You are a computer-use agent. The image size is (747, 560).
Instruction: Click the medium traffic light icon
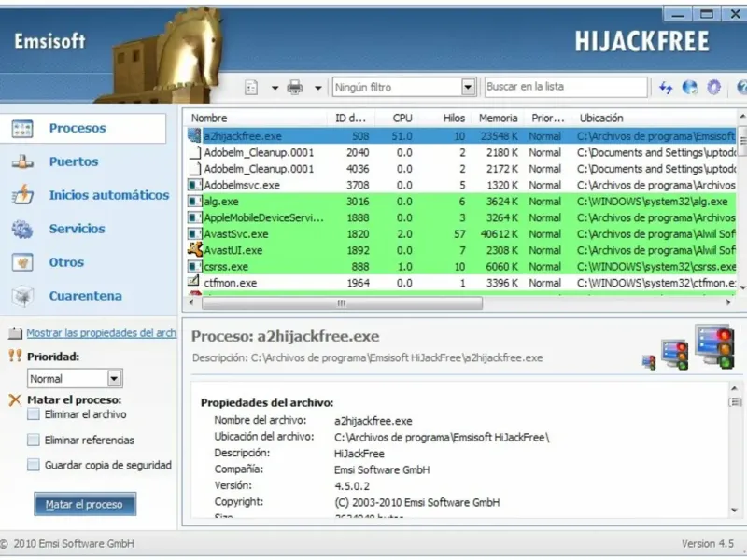click(675, 355)
